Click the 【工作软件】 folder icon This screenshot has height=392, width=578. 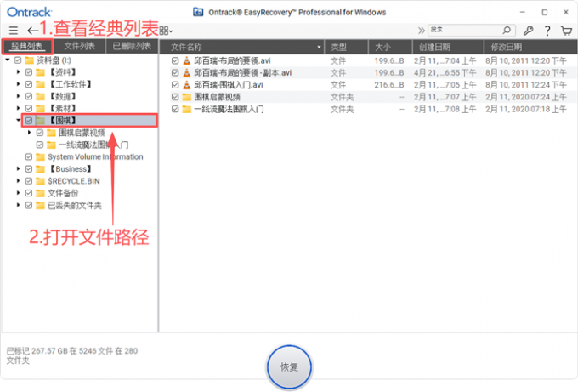[40, 84]
